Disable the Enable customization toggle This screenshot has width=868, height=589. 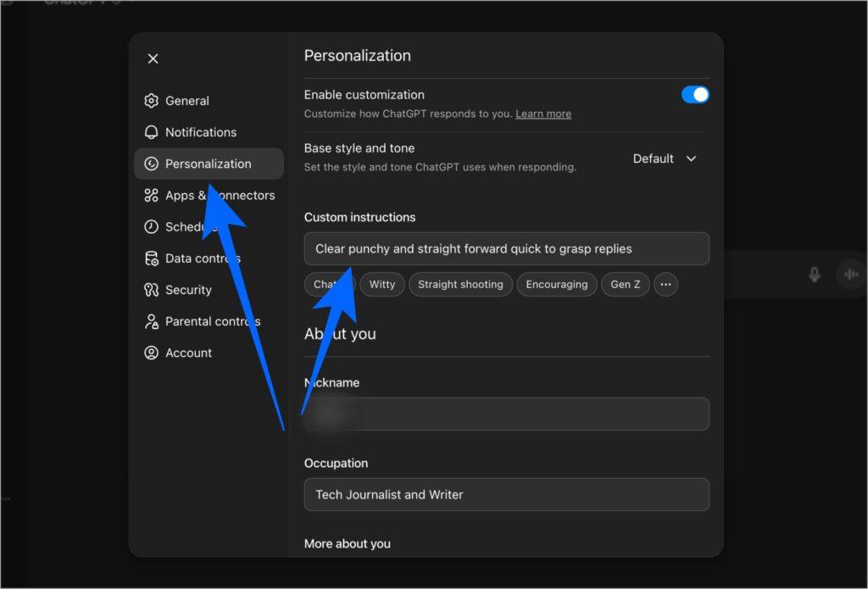[694, 94]
